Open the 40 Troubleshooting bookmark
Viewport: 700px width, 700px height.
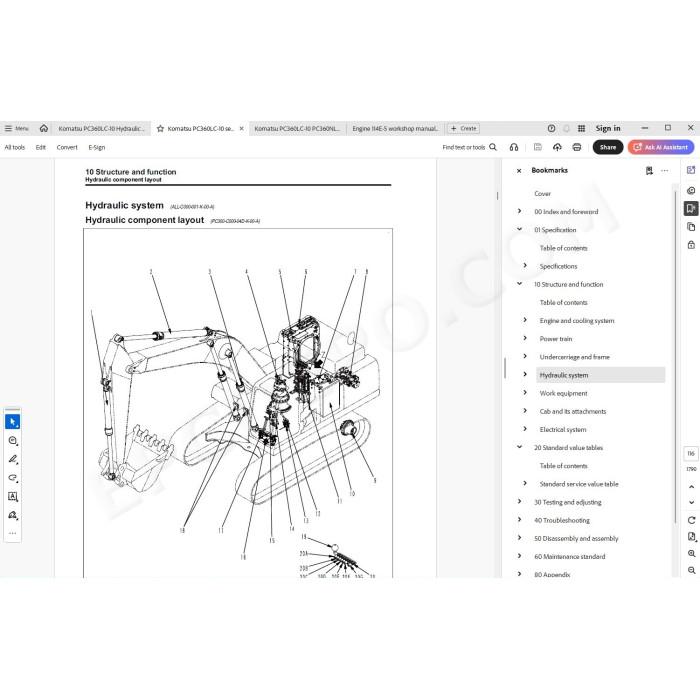[x=562, y=521]
